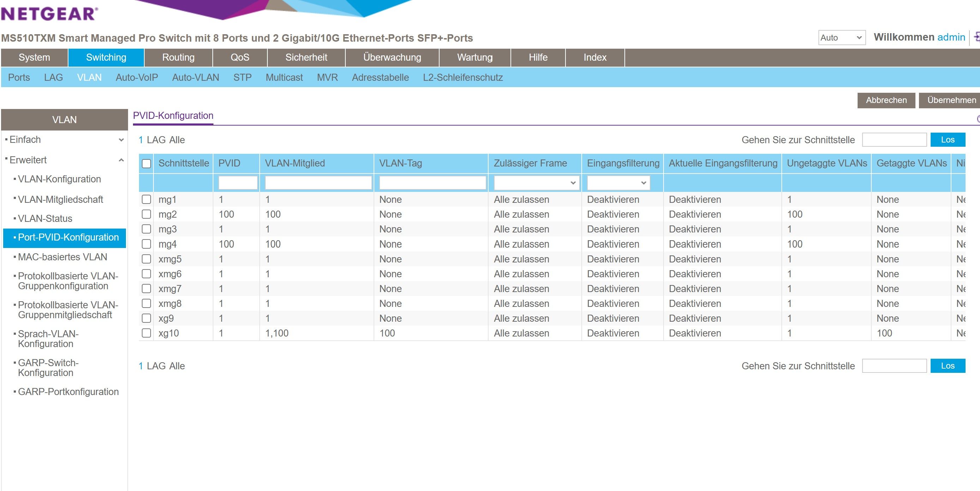Click the VLAN-Tag input field
The image size is (980, 491).
(x=433, y=183)
